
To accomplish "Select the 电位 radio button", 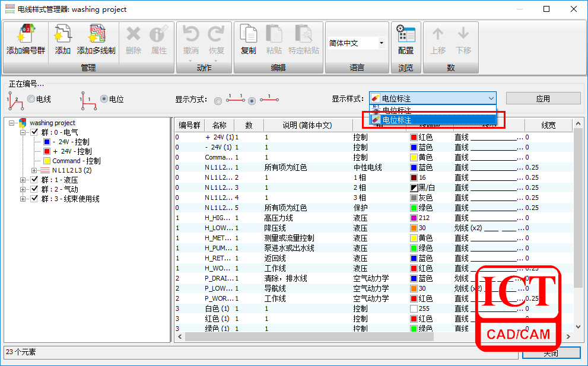I will pos(104,99).
